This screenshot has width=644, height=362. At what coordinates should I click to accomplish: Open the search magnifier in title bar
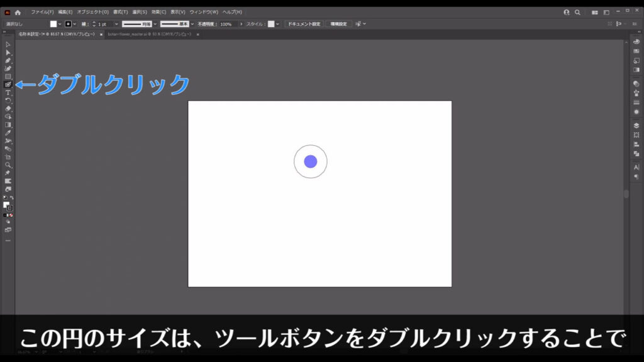[577, 13]
